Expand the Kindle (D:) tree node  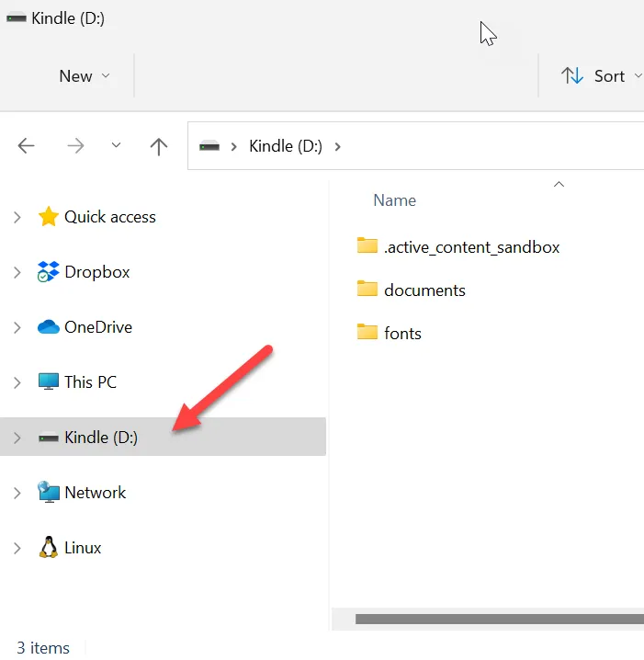[x=17, y=438]
